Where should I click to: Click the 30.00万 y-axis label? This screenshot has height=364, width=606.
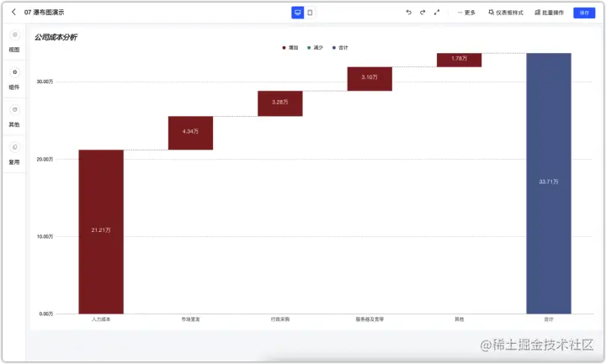pyautogui.click(x=45, y=82)
